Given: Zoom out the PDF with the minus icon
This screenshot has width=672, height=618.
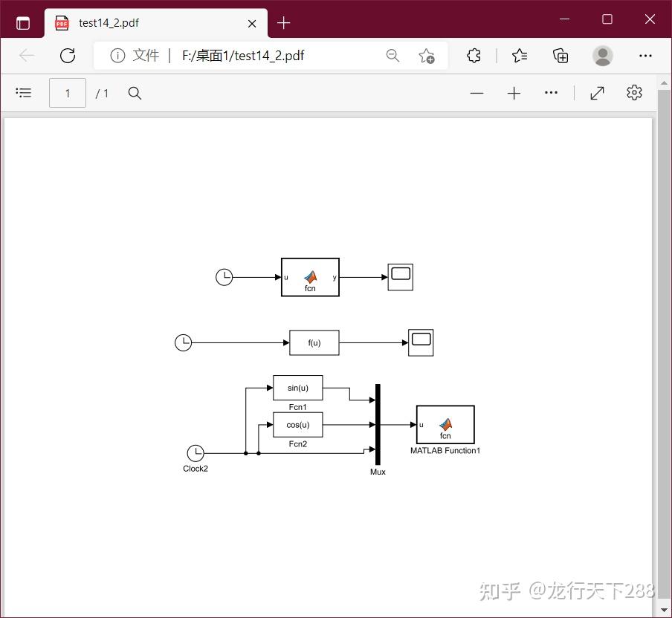Looking at the screenshot, I should tap(476, 93).
